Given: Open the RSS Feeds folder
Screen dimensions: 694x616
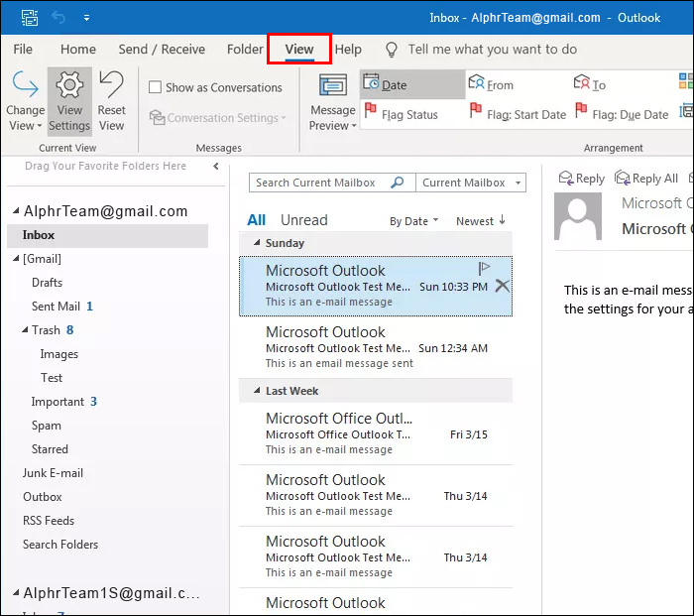Looking at the screenshot, I should (x=49, y=521).
